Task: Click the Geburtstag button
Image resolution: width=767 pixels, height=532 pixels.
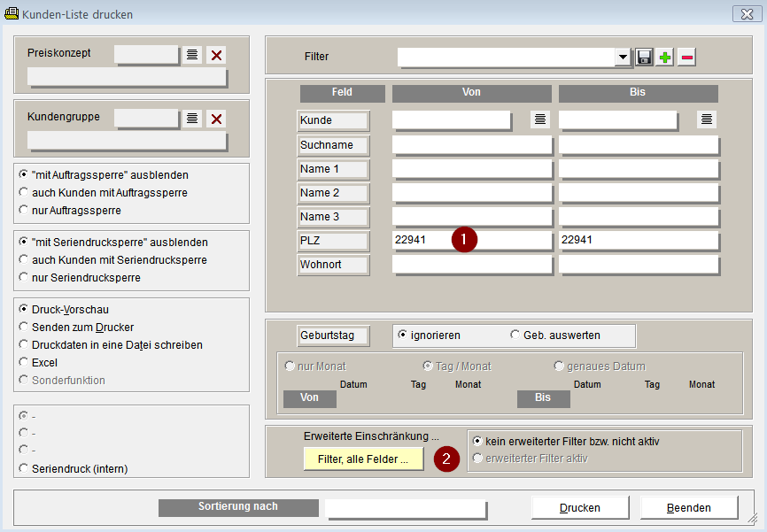Action: tap(333, 335)
